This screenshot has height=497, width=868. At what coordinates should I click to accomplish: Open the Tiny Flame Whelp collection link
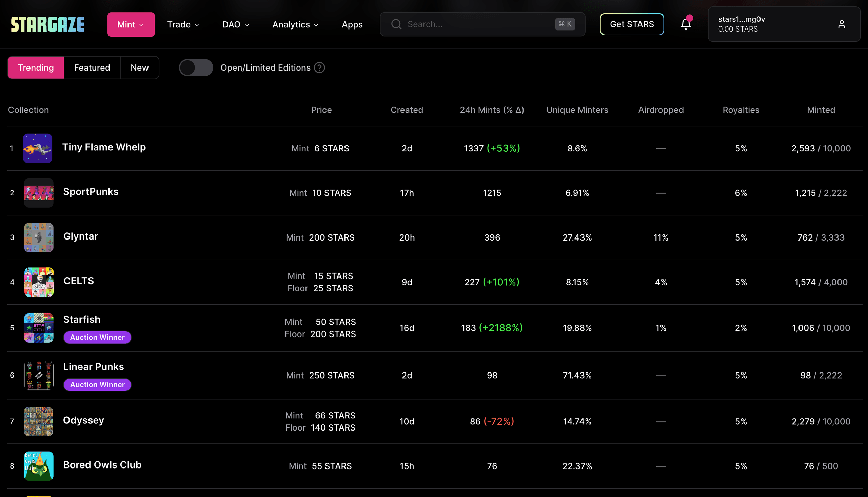tap(104, 147)
